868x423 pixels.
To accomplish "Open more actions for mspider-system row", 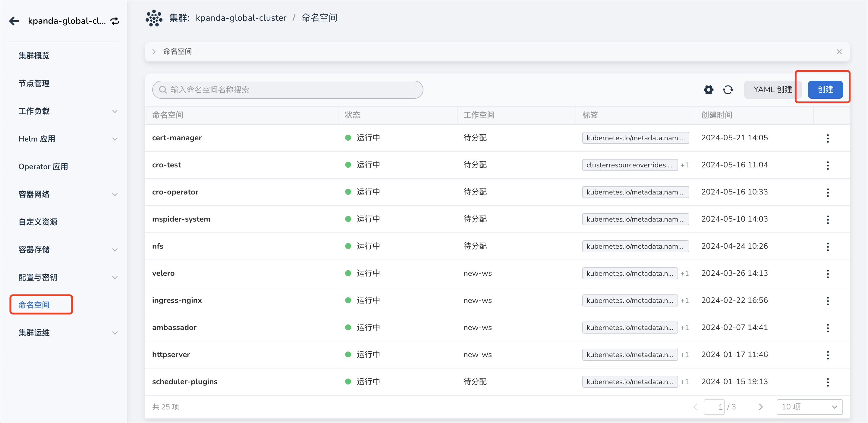I will (828, 219).
